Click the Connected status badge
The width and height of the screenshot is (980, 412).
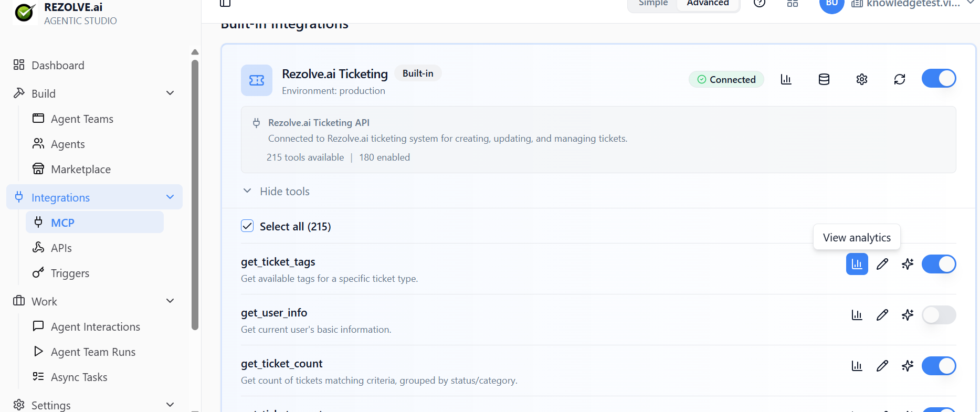click(726, 79)
